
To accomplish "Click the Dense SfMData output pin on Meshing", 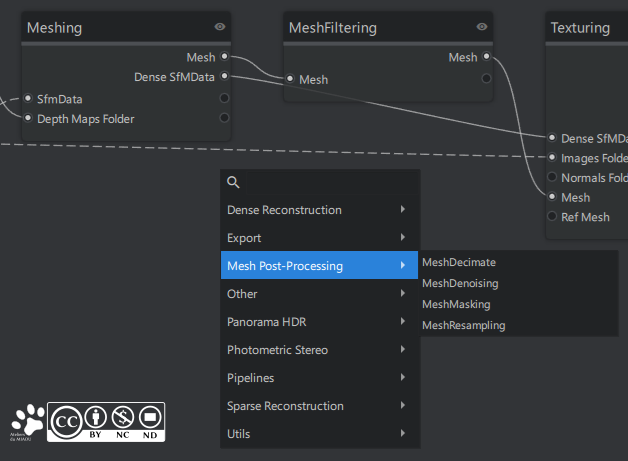I will click(x=224, y=76).
